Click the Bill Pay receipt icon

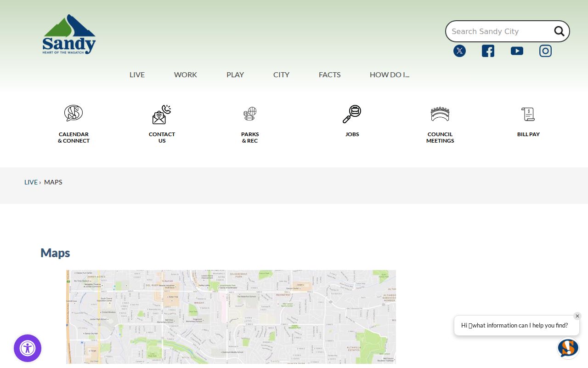coord(528,114)
